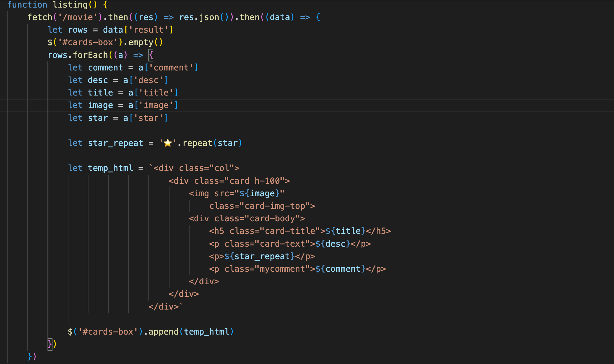Viewport: 614px width, 364px height.
Task: Click '.append' in the cards-box append line
Action: click(161, 332)
